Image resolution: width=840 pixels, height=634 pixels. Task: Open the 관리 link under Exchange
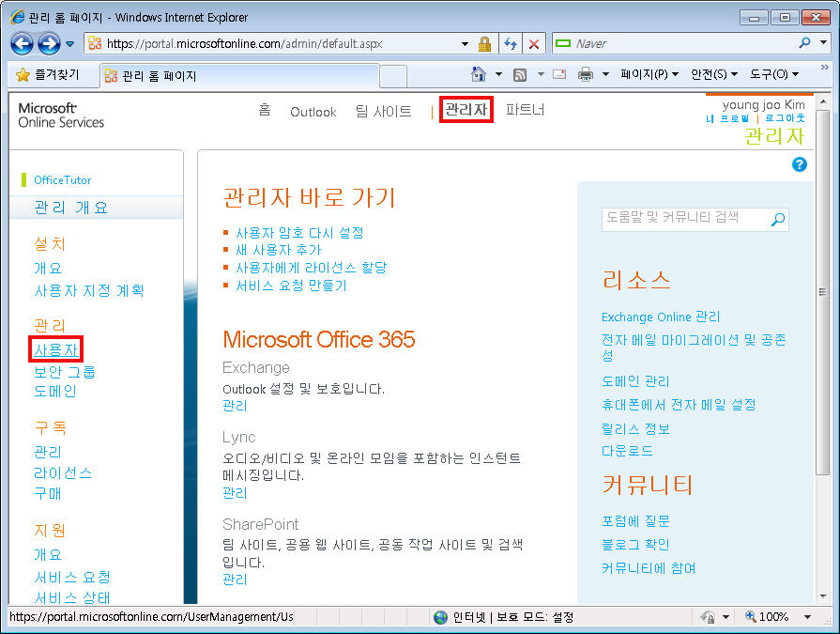coord(235,406)
